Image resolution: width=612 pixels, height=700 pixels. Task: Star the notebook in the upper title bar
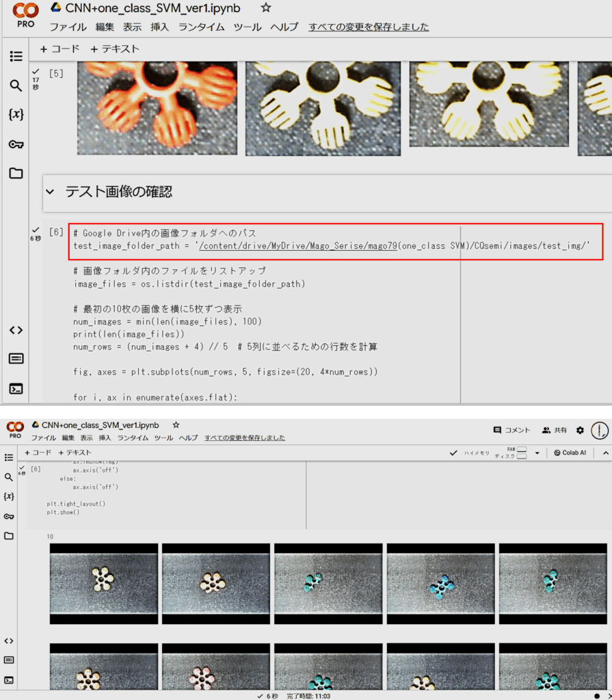[x=266, y=8]
